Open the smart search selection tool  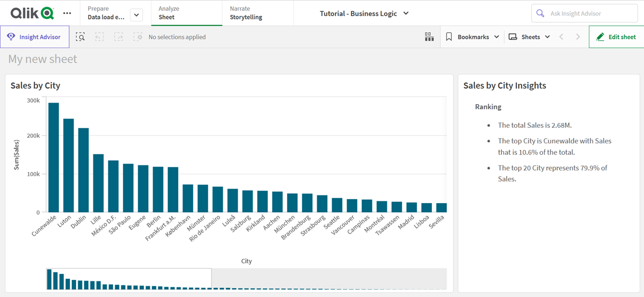(80, 37)
